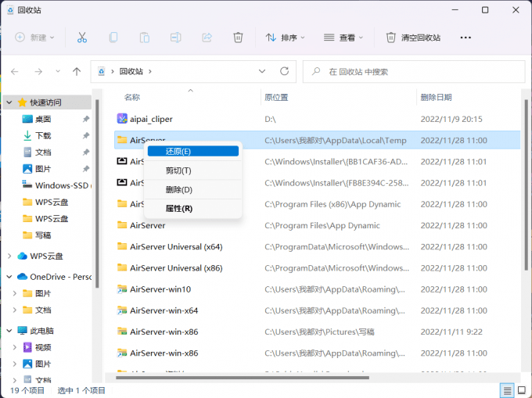Click the Cut scissors icon in toolbar
The height and width of the screenshot is (398, 532).
(82, 38)
